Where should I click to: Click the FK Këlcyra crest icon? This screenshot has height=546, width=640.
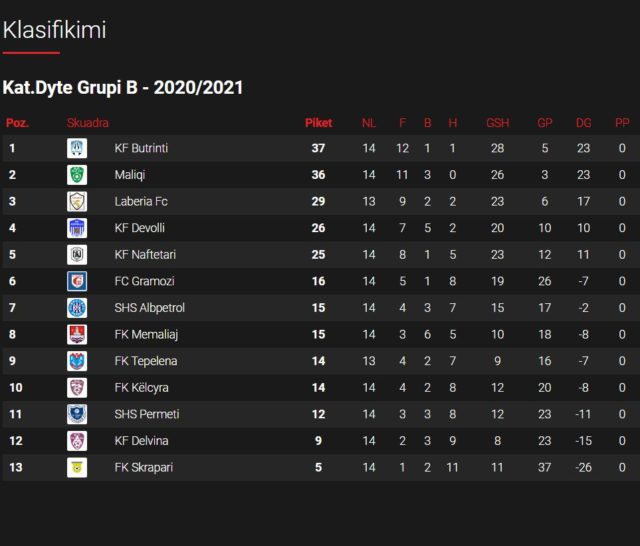(x=77, y=388)
